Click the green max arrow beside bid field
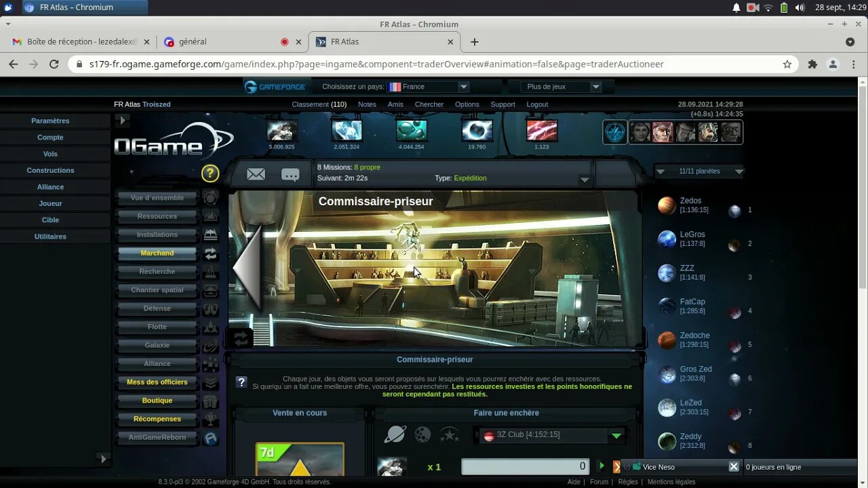Screen dimensions: 868x488 [601, 466]
